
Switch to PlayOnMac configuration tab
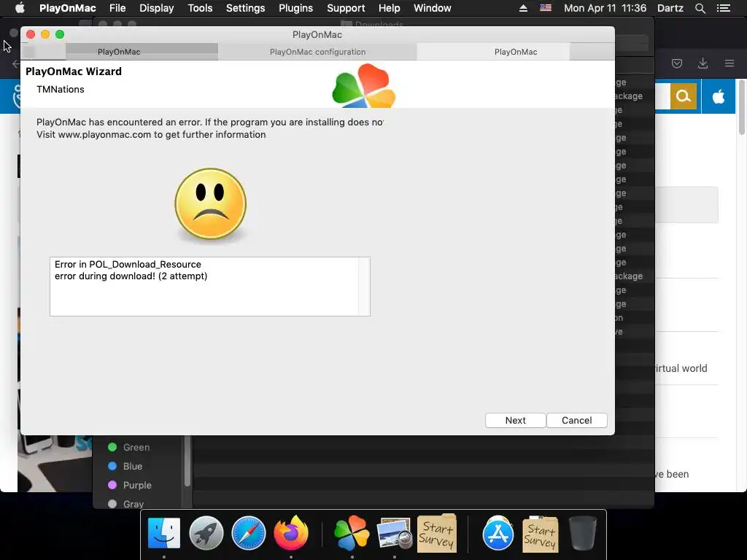pyautogui.click(x=317, y=52)
